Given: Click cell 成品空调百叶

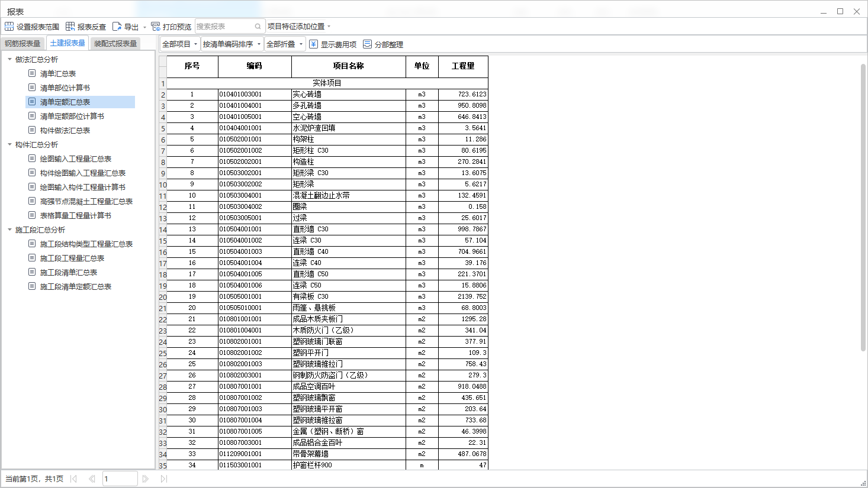Looking at the screenshot, I should coord(349,386).
